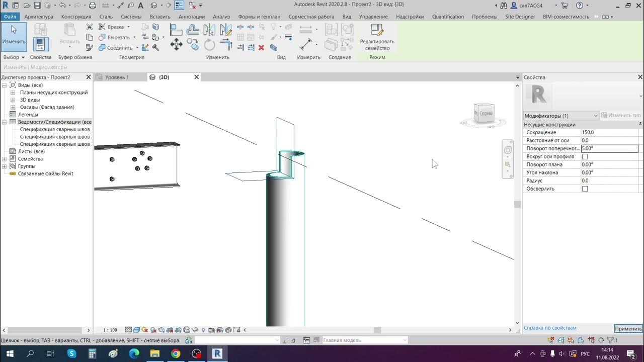Switch to the Управление ribbon tab
The width and height of the screenshot is (644, 362).
click(373, 17)
